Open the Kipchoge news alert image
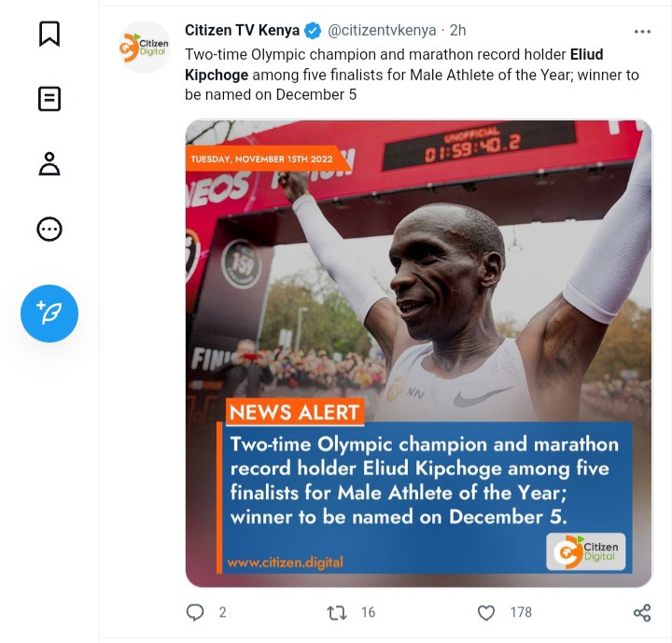Image resolution: width=672 pixels, height=643 pixels. pyautogui.click(x=419, y=353)
